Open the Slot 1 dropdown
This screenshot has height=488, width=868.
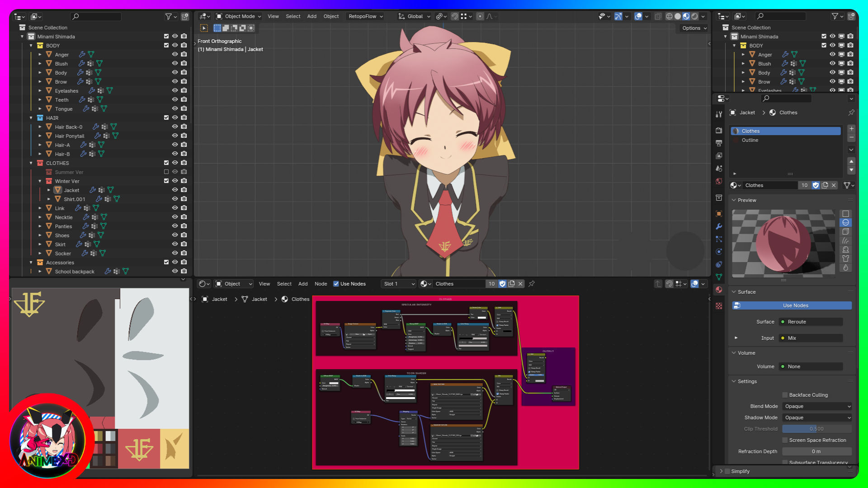[398, 284]
